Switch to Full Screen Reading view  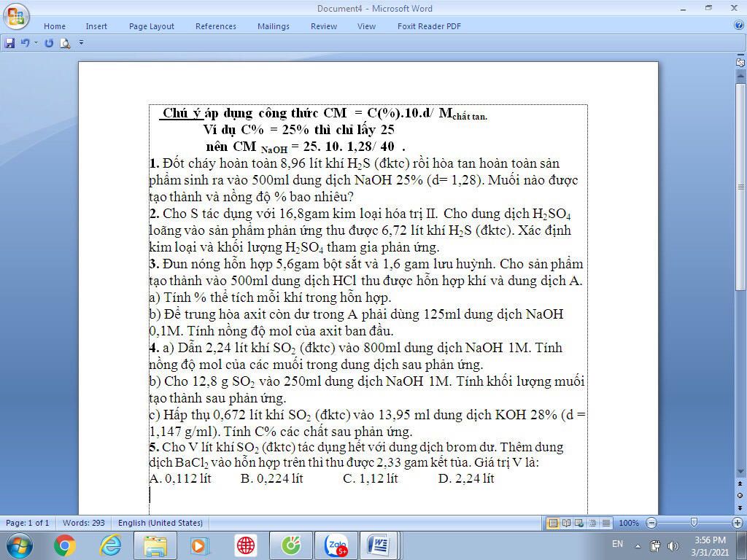click(x=566, y=524)
